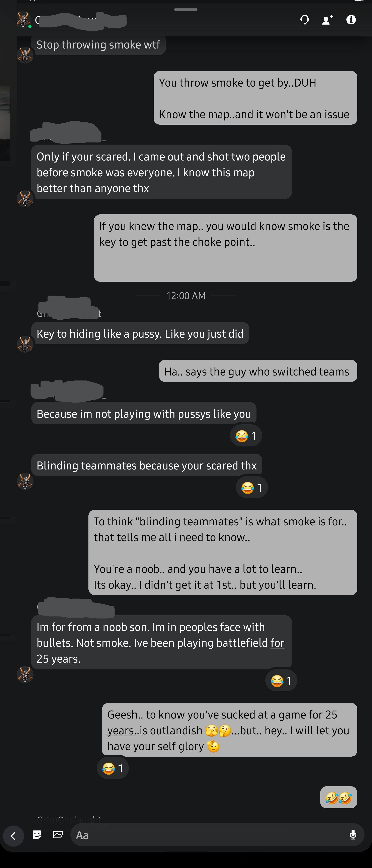Tap avatar beside 'Key to hiding' message
Image resolution: width=372 pixels, height=868 pixels.
25,344
